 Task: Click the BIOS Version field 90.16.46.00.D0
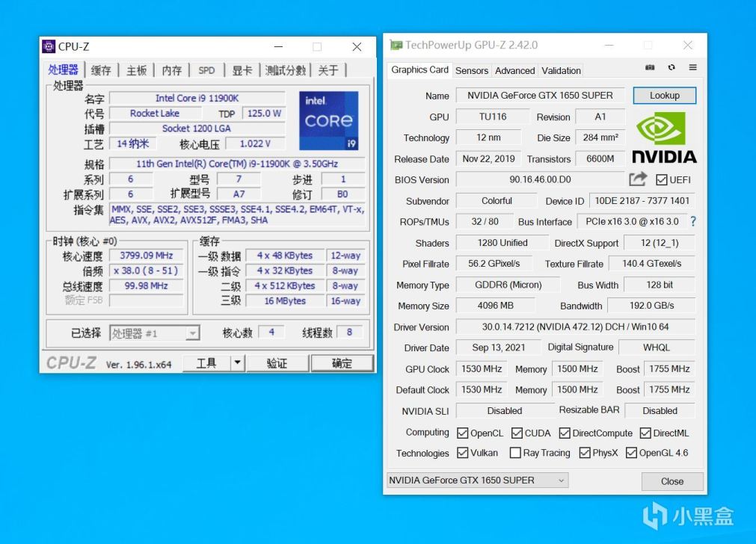tap(540, 180)
